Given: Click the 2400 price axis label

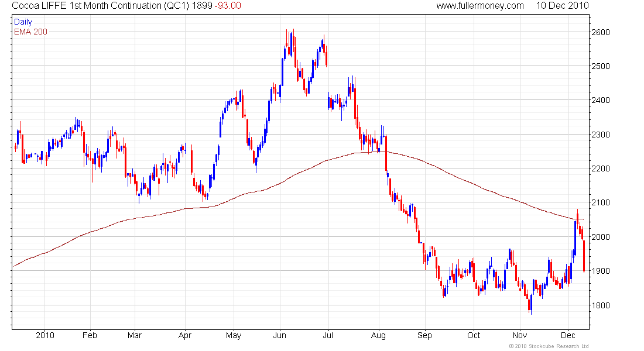Looking at the screenshot, I should tap(601, 100).
